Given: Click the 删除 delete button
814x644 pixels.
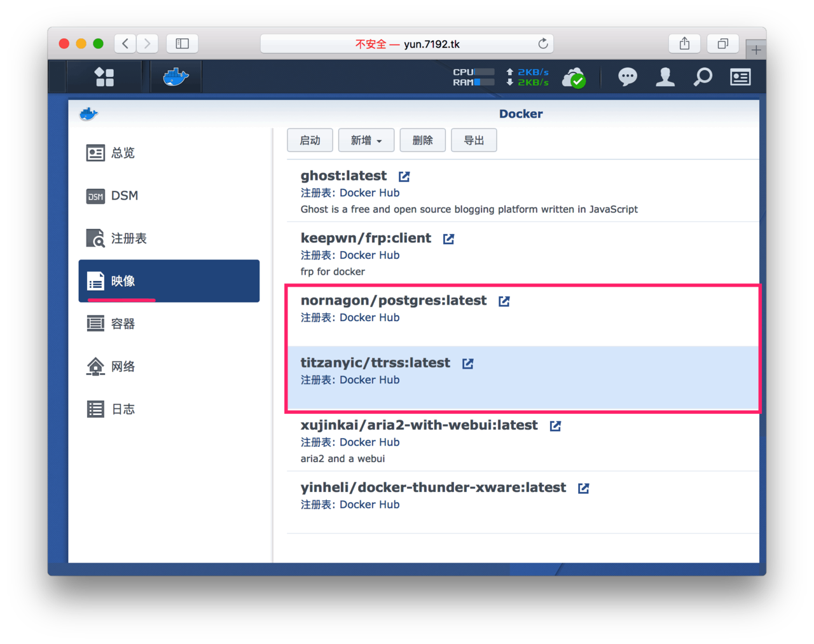Looking at the screenshot, I should pos(422,140).
